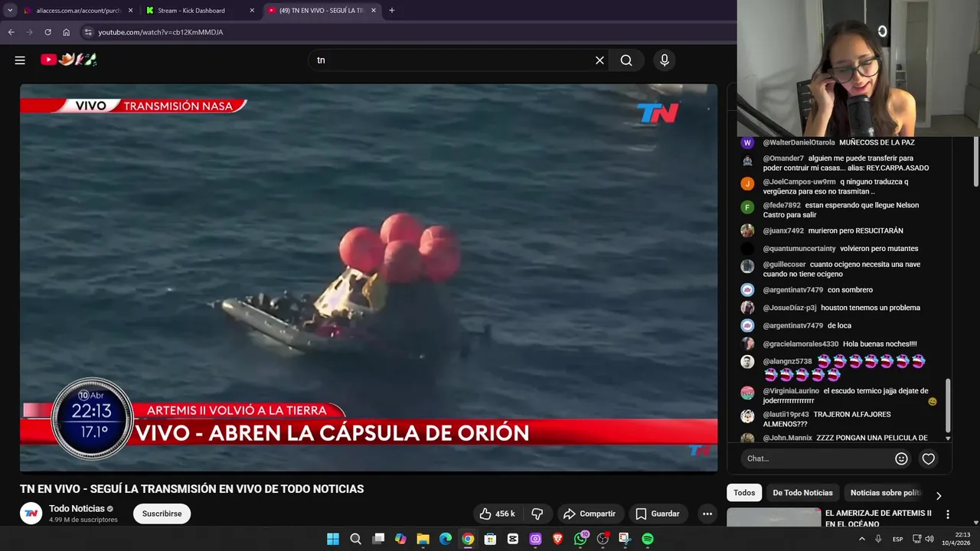The image size is (980, 551).
Task: Open Windows taskbar search
Action: click(355, 539)
